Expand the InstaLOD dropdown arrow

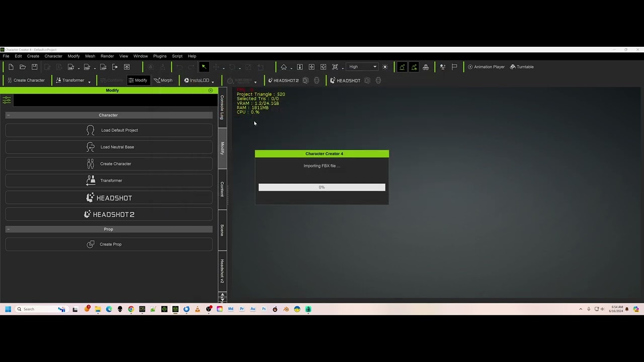tap(213, 82)
